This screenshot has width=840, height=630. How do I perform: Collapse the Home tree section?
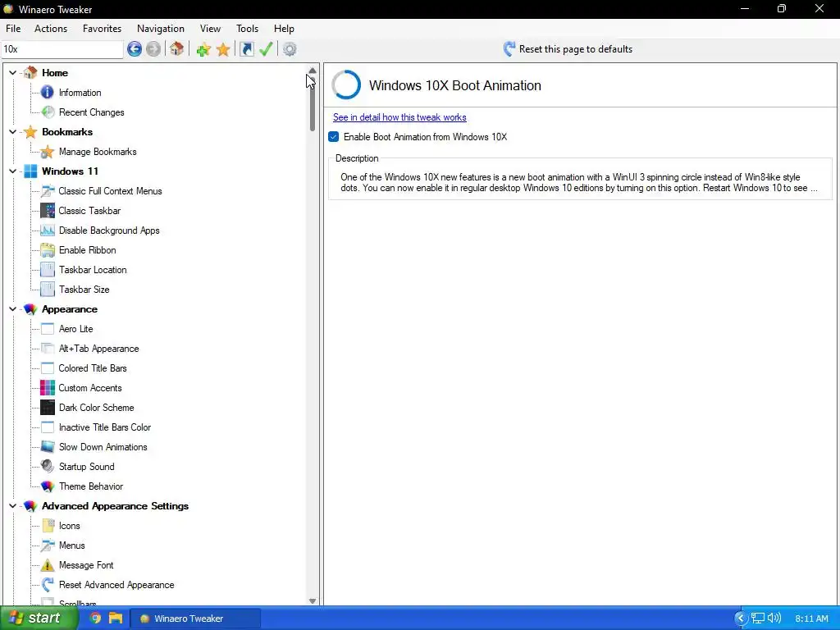click(x=13, y=72)
